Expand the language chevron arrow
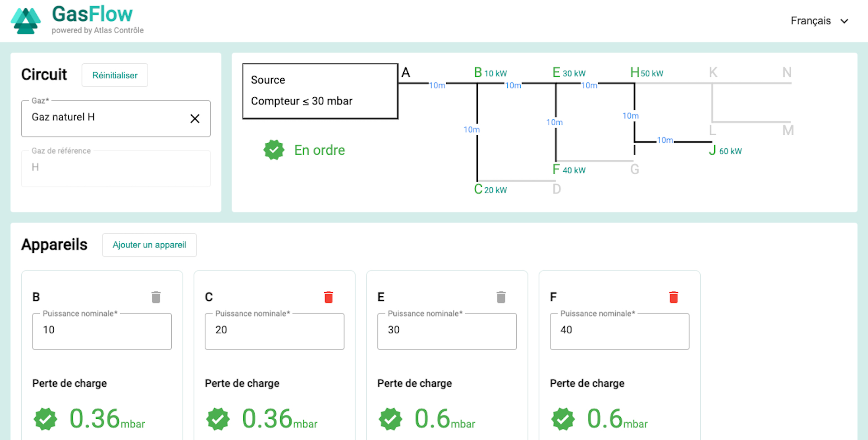Viewport: 868px width, 440px height. tap(844, 21)
